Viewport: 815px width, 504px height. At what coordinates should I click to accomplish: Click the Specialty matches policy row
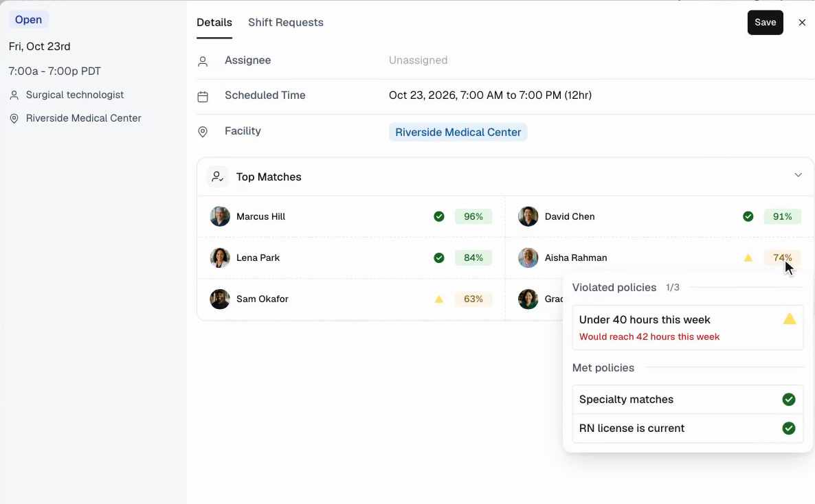coord(688,400)
